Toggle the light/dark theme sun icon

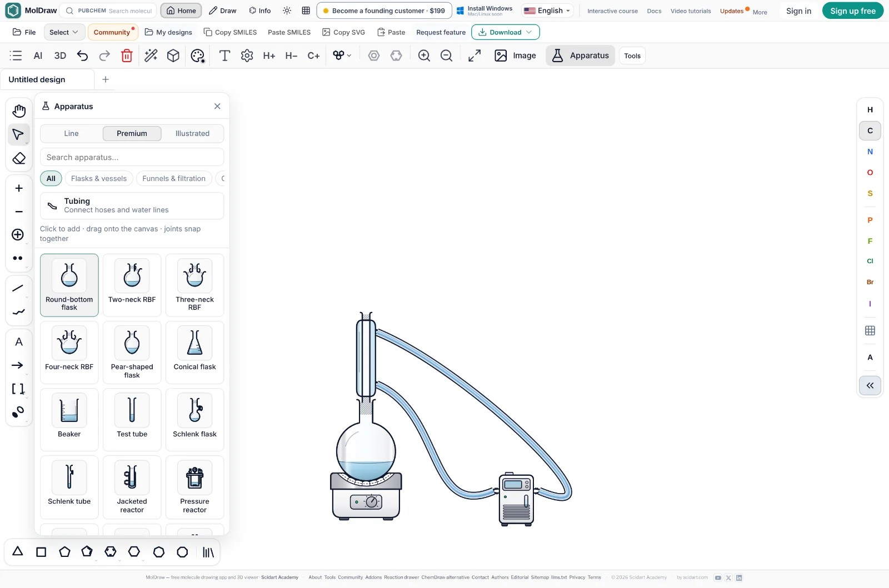tap(287, 11)
